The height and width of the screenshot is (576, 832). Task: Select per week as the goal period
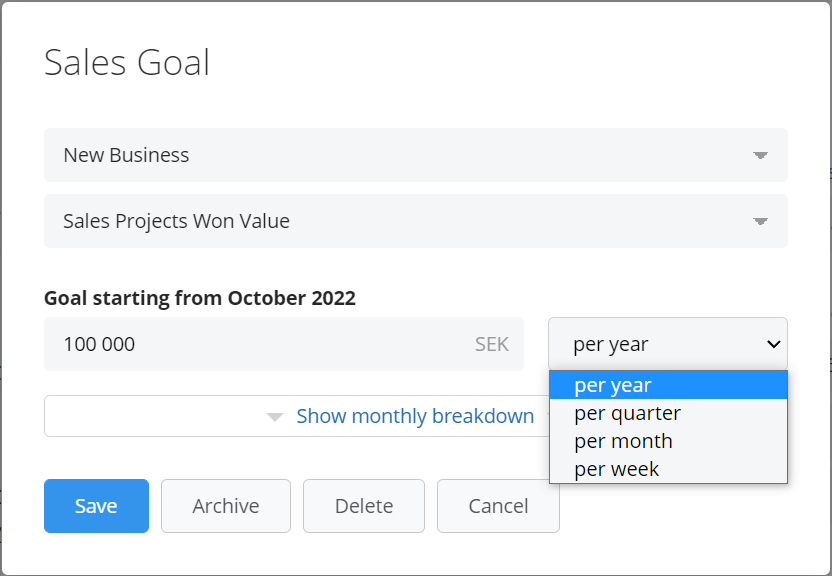tap(617, 469)
